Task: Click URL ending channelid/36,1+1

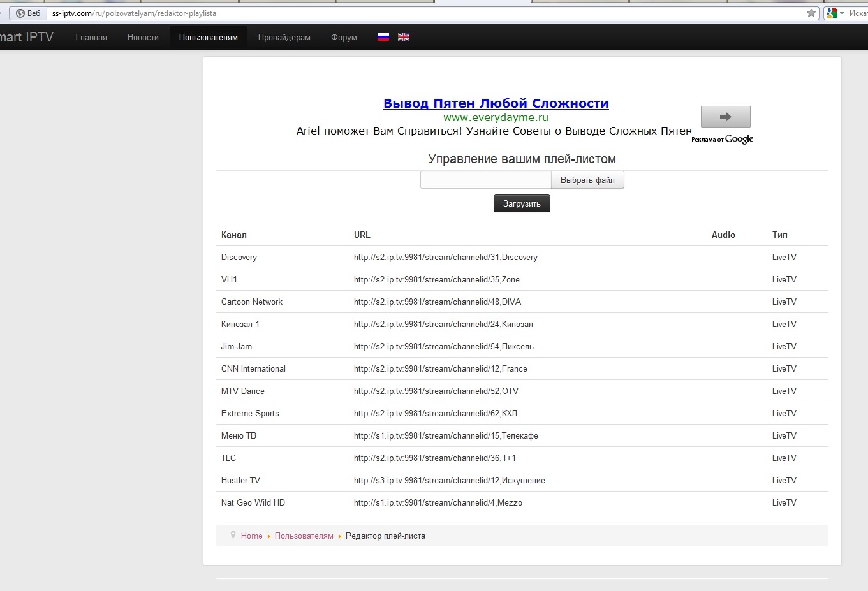Action: [435, 458]
